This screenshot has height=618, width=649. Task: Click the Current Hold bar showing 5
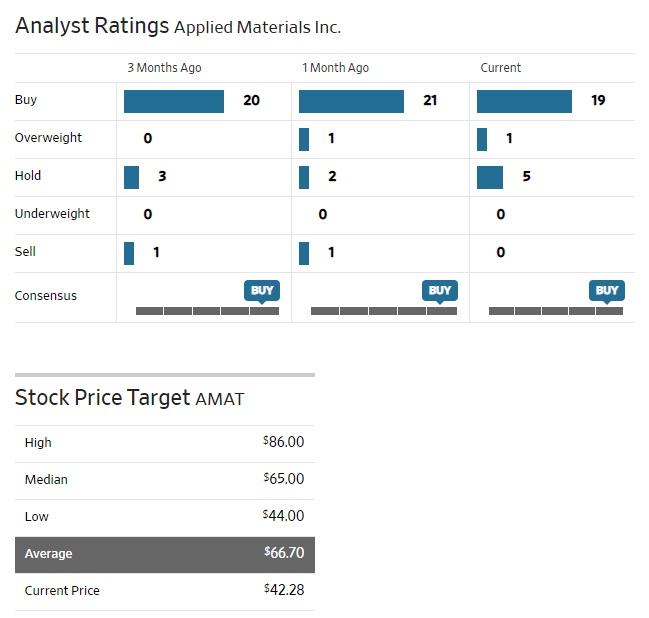point(490,177)
